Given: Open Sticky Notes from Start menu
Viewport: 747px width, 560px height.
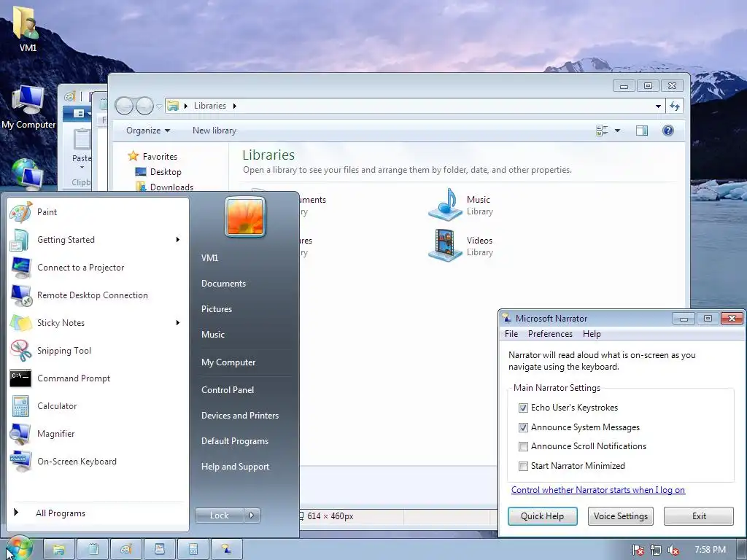Looking at the screenshot, I should pyautogui.click(x=98, y=322).
